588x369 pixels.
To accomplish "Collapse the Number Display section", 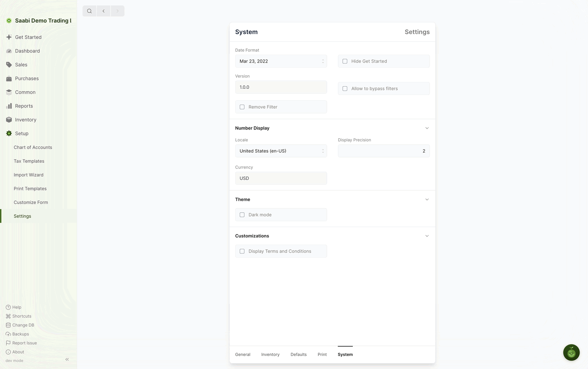I will coord(427,128).
